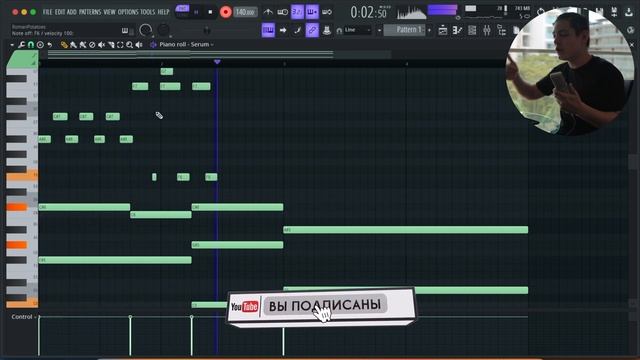Image resolution: width=640 pixels, height=360 pixels.
Task: Open the Mixer window icon
Action: [x=487, y=30]
